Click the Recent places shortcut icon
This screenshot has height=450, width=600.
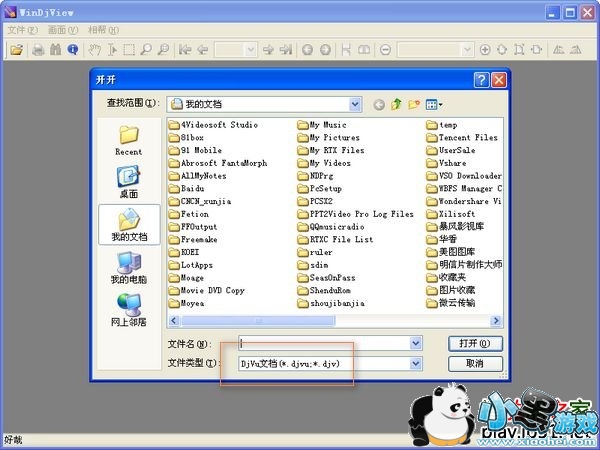(128, 137)
